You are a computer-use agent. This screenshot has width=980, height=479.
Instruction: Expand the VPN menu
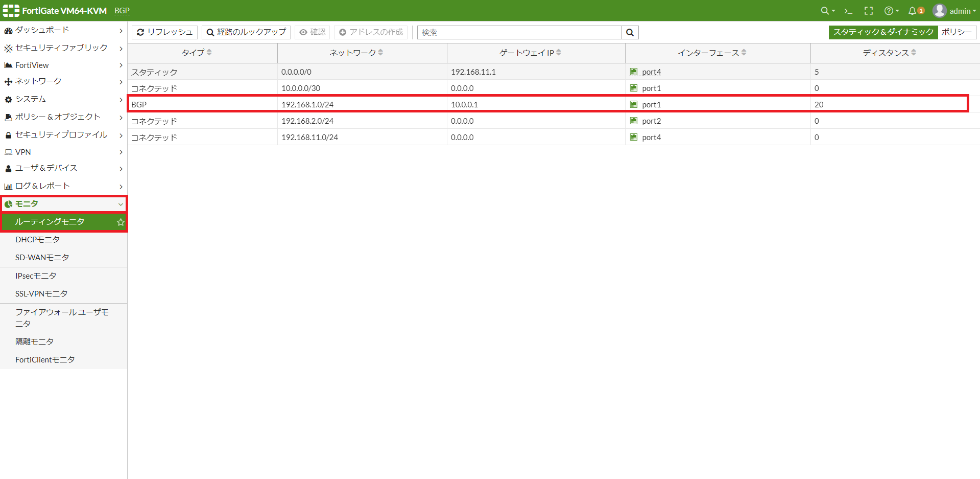click(63, 152)
